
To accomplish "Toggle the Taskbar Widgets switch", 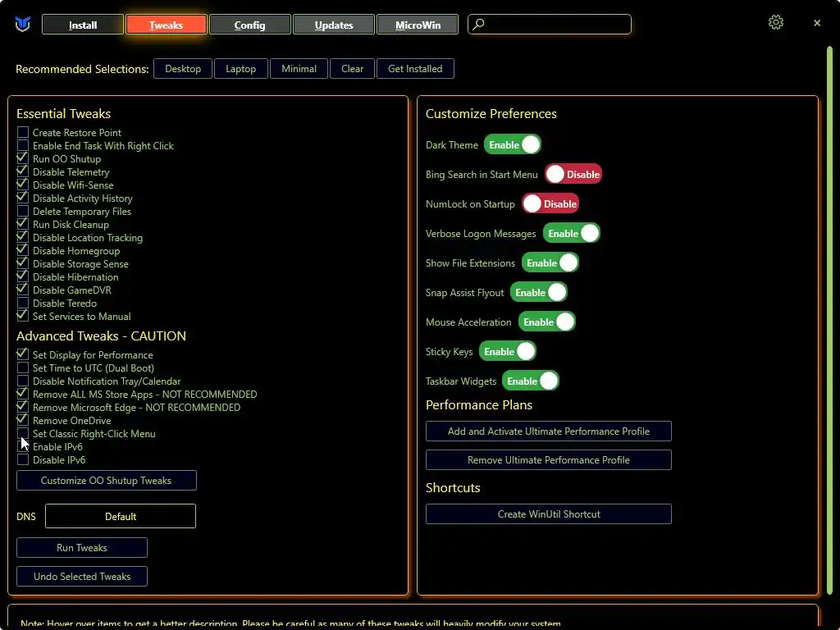I will (x=531, y=381).
